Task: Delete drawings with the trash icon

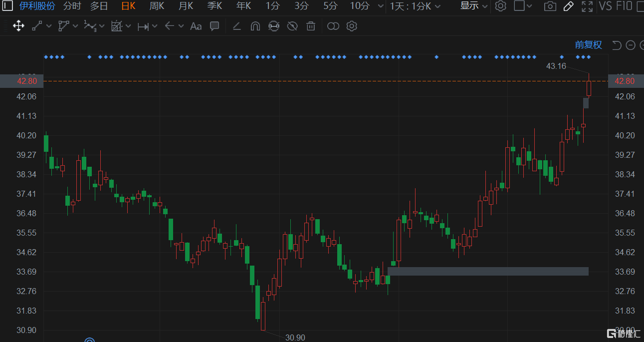Action: (311, 26)
